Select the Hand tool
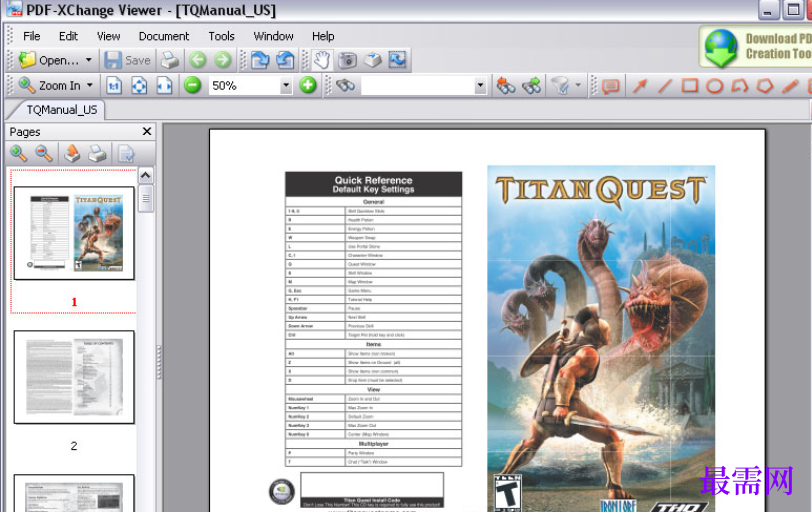Screen dimensions: 812x512 pyautogui.click(x=322, y=60)
